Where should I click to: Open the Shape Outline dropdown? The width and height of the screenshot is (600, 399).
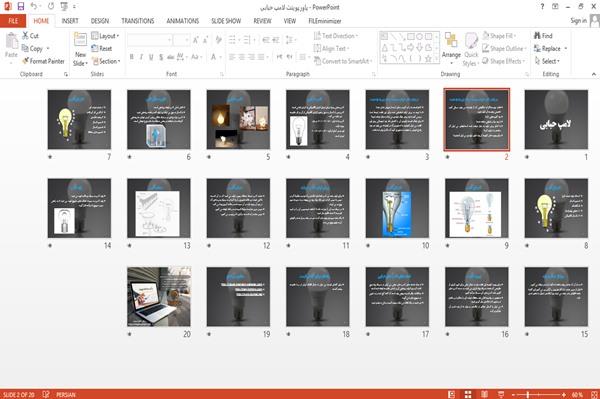tap(504, 49)
